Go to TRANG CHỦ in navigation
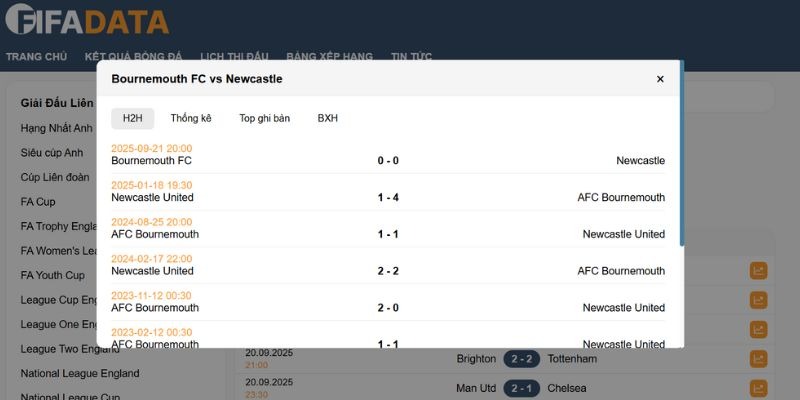800x400 pixels. pyautogui.click(x=37, y=56)
